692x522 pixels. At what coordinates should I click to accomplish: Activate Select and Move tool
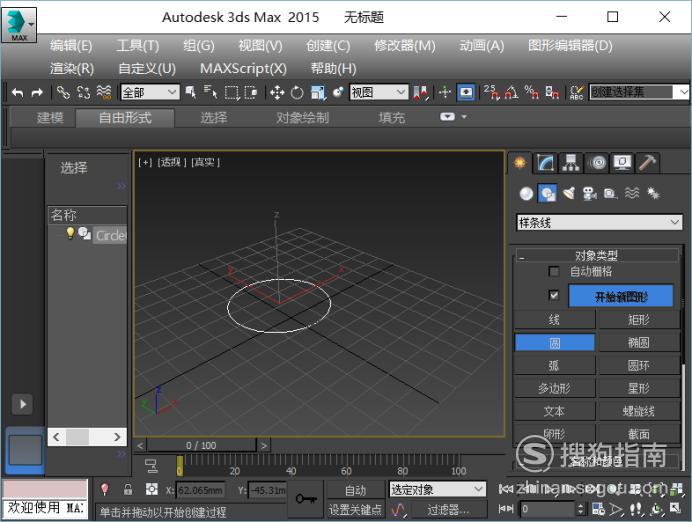(277, 93)
